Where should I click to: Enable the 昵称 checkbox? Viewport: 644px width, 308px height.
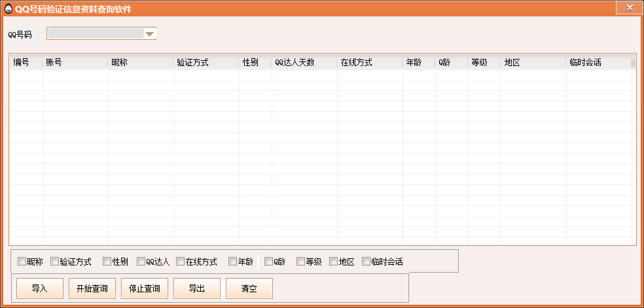click(22, 262)
